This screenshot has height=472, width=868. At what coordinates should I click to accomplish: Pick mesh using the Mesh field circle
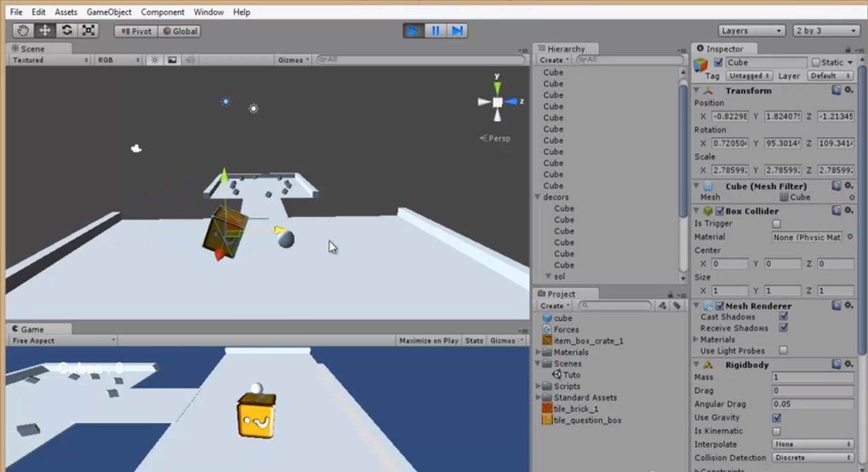pyautogui.click(x=851, y=198)
